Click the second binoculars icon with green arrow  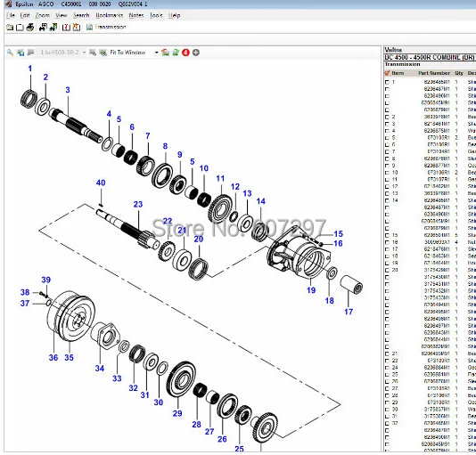pos(53,28)
